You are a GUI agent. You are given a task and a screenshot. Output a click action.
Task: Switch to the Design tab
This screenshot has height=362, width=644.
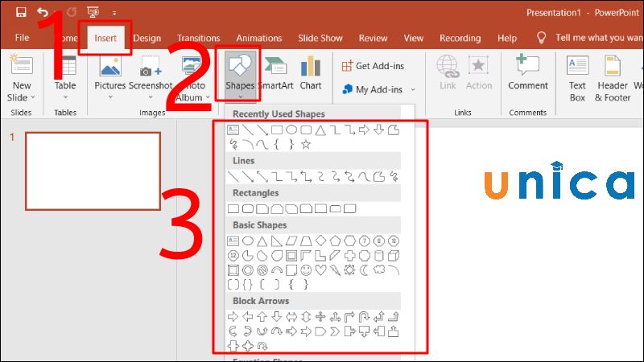click(x=147, y=38)
